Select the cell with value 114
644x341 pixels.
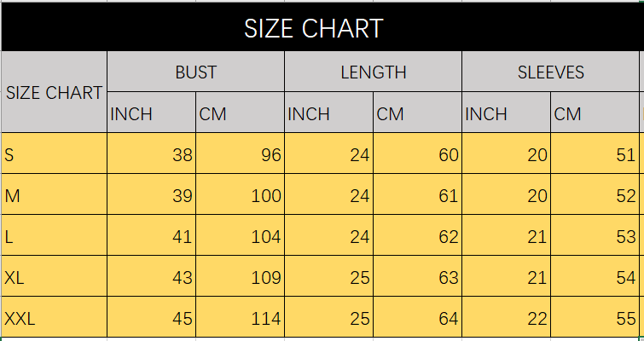click(241, 317)
